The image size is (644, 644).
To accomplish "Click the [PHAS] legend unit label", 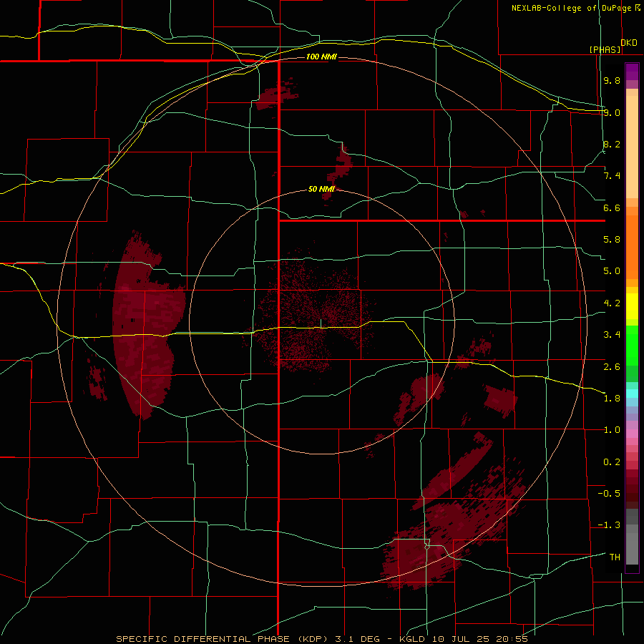I will (x=605, y=49).
